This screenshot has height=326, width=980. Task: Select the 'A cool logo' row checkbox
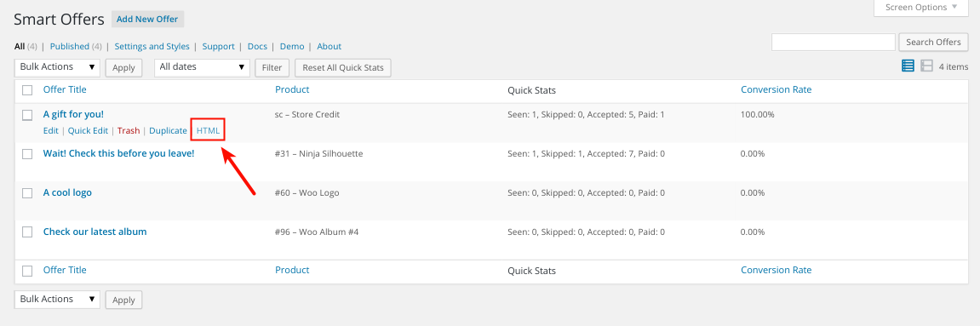point(27,193)
